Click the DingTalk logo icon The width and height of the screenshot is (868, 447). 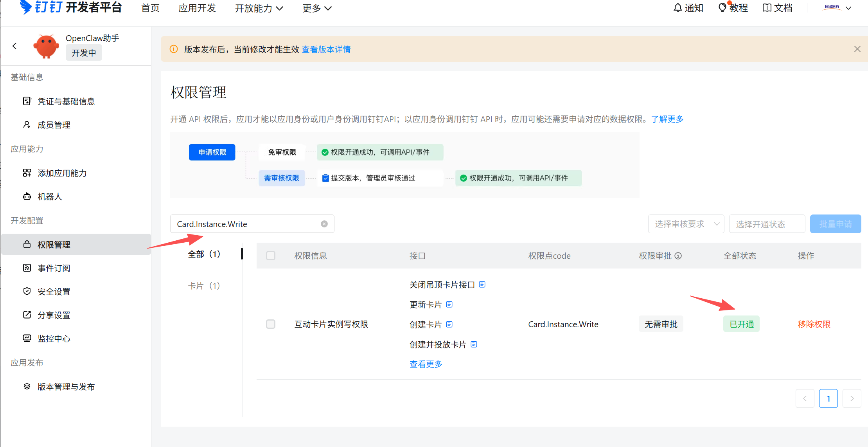click(26, 7)
